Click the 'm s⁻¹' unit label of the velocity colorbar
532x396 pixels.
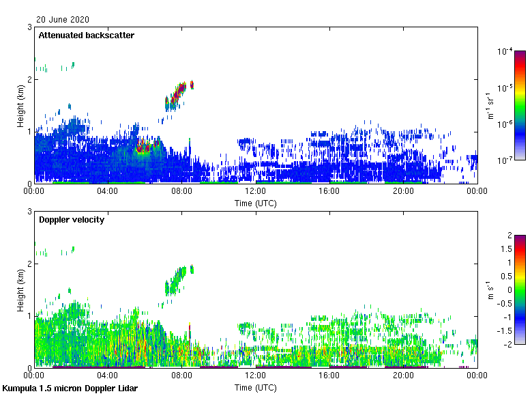[x=490, y=290]
